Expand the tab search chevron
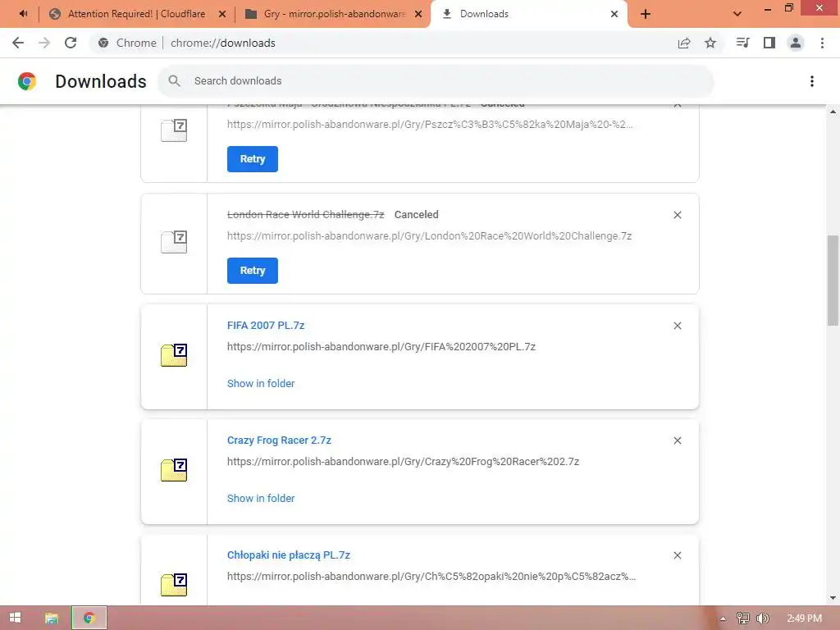The height and width of the screenshot is (630, 840). tap(737, 14)
